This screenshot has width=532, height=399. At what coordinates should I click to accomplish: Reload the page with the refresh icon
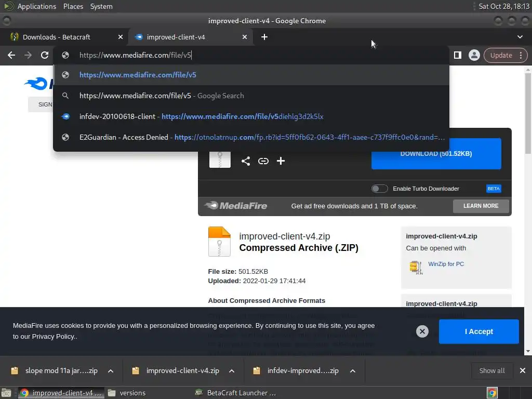point(45,55)
